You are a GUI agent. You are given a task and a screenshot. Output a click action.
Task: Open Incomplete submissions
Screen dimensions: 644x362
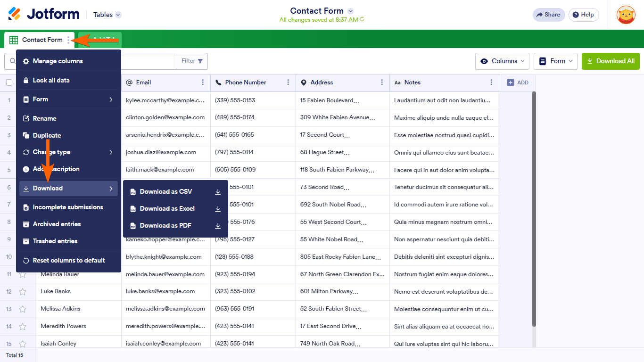click(x=67, y=207)
